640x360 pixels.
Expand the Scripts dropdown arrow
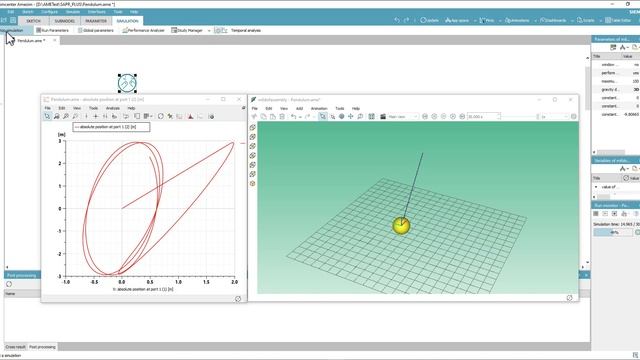coord(600,20)
